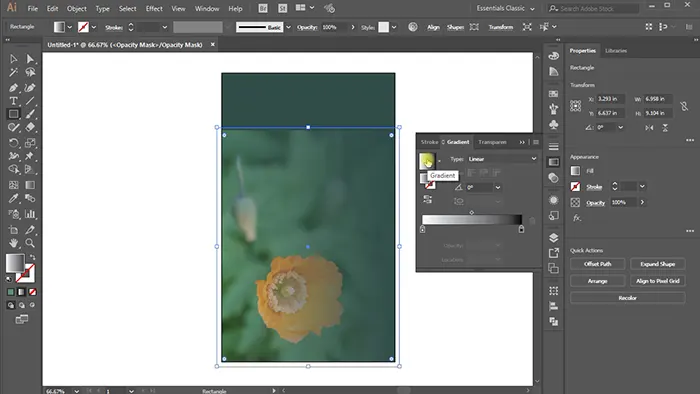
Task: Click the gradient fill preview swatch
Action: click(x=427, y=161)
